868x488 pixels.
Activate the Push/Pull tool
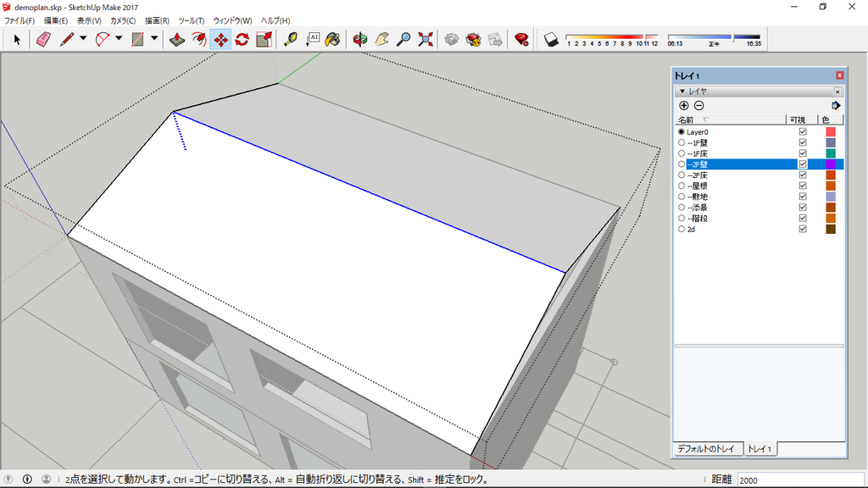coord(177,40)
